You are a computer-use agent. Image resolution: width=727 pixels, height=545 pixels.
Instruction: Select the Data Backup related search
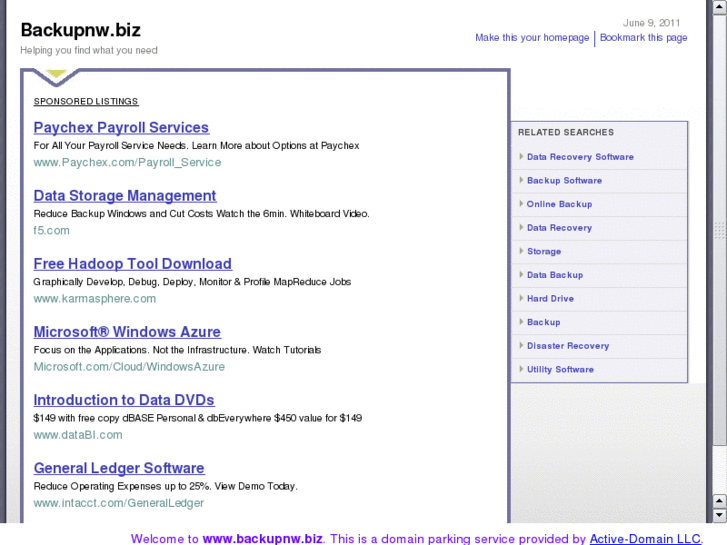[x=555, y=275]
